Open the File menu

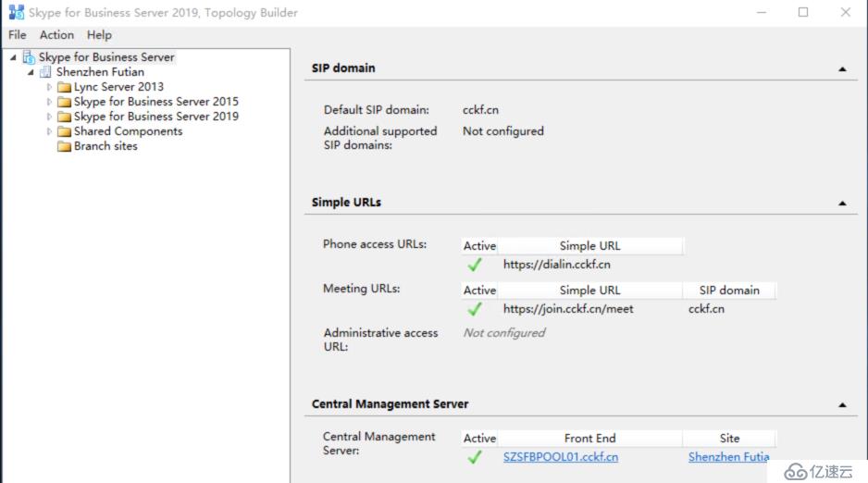point(18,35)
